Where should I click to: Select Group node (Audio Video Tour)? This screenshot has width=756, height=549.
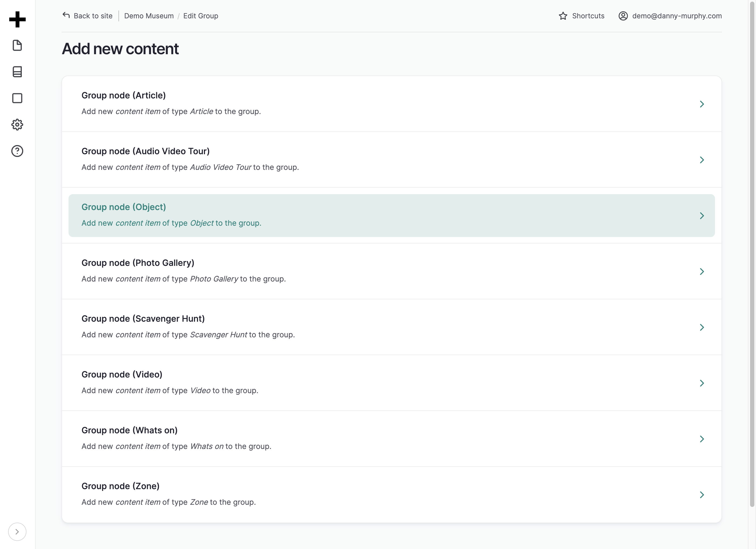pyautogui.click(x=391, y=160)
